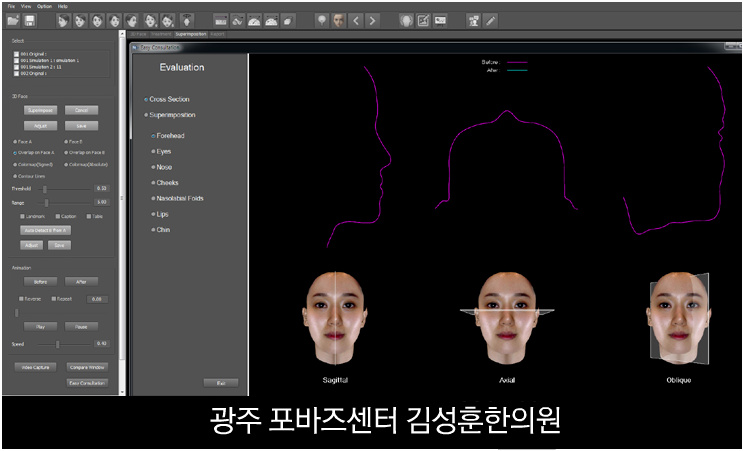Open the color face photo icon
This screenshot has height=451, width=743.
(338, 20)
